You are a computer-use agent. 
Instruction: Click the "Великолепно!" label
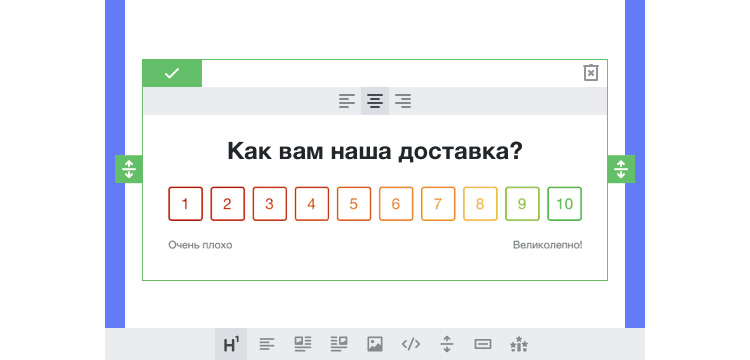click(548, 245)
